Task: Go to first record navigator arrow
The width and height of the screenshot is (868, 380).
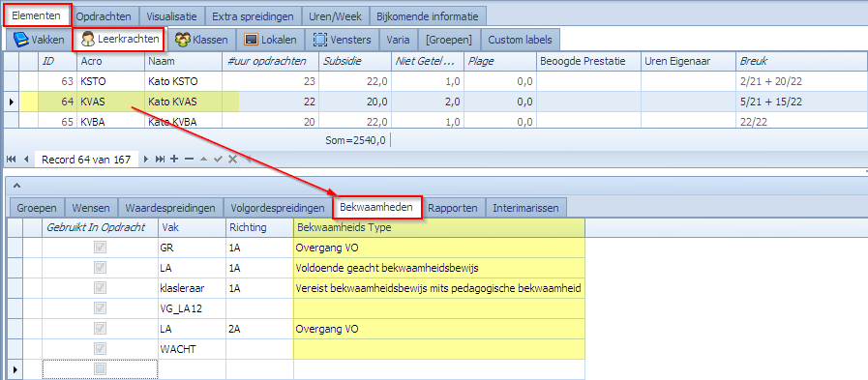Action: (x=11, y=160)
